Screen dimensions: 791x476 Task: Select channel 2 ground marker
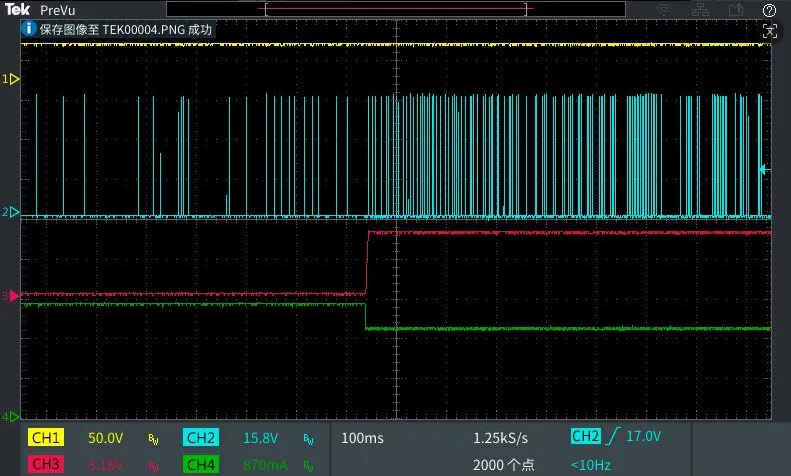(x=11, y=212)
